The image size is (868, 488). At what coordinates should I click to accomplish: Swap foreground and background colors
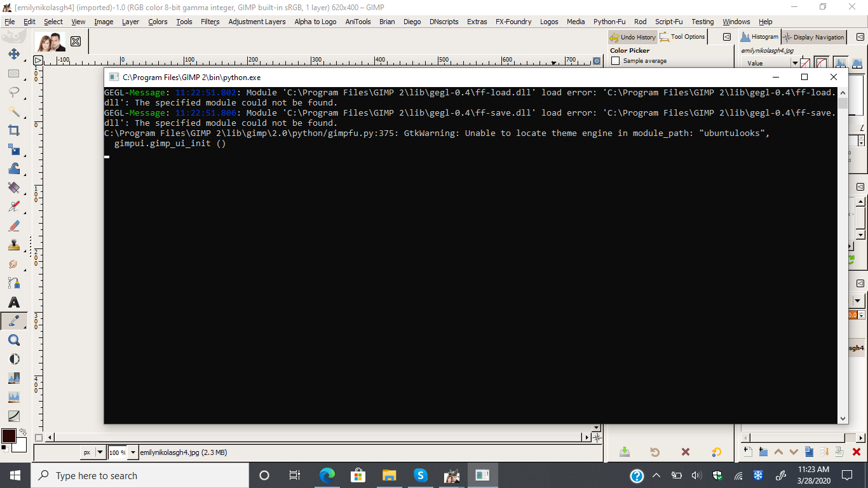coord(23,432)
